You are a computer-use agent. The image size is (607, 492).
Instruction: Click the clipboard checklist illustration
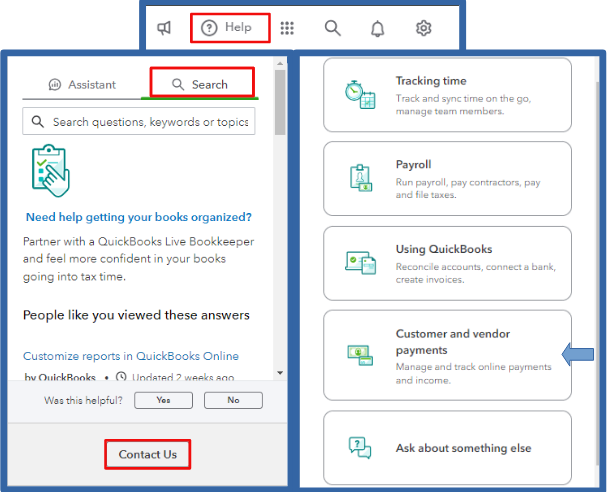pos(50,171)
